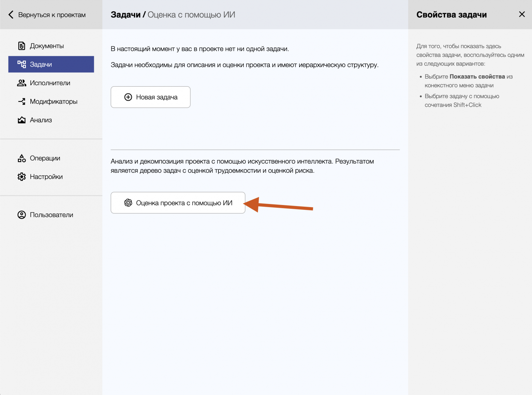Image resolution: width=532 pixels, height=395 pixels.
Task: Click the Пользователи account circle icon
Action: click(x=21, y=215)
